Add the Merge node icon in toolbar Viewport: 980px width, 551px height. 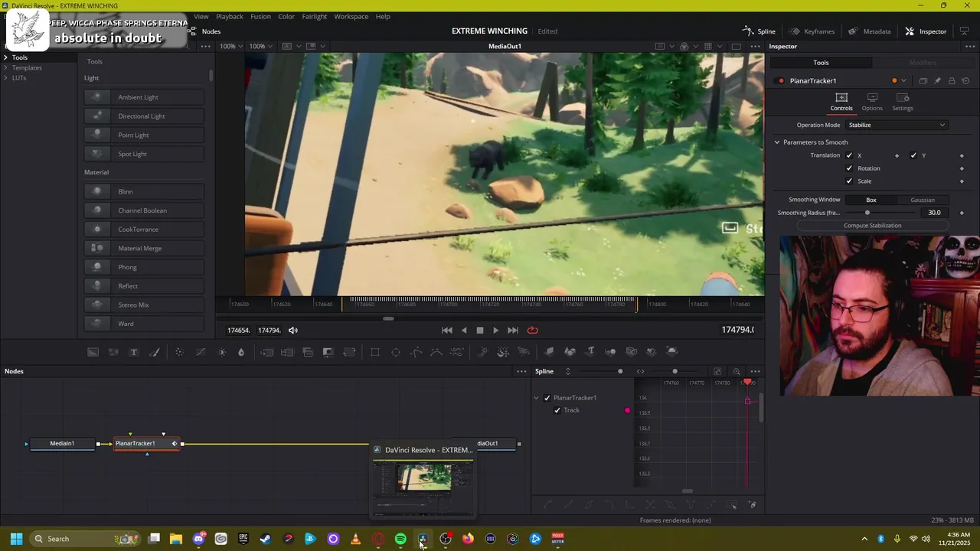pyautogui.click(x=266, y=352)
